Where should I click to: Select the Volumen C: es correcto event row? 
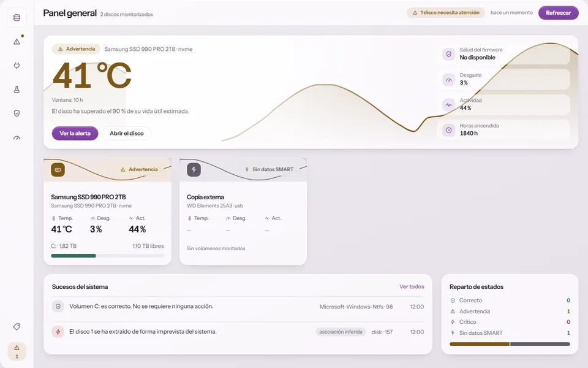tap(238, 307)
